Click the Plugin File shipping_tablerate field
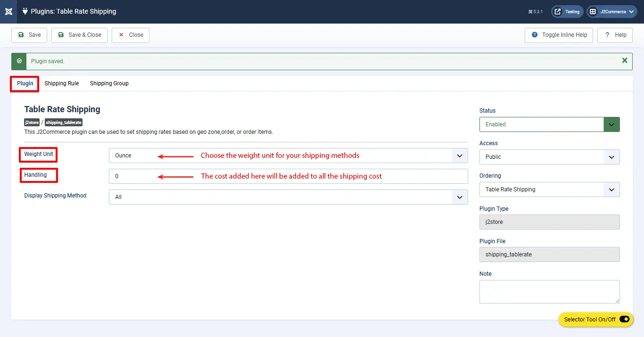This screenshot has height=337, width=644. point(550,255)
